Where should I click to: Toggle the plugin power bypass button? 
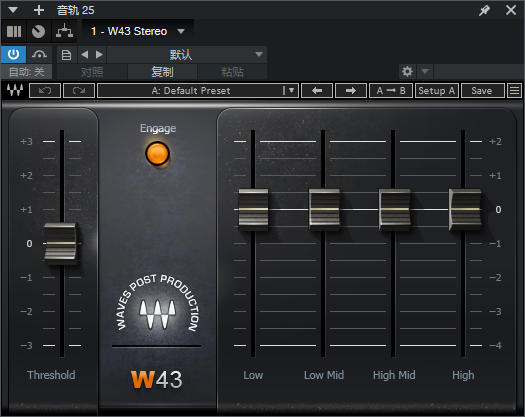tap(13, 54)
